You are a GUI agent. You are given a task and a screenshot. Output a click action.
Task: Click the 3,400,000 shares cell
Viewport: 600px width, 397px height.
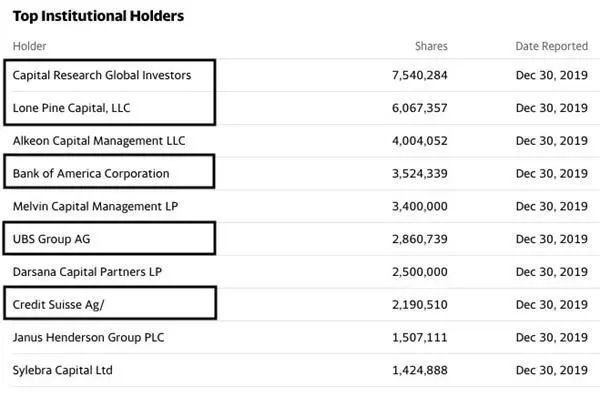(x=419, y=207)
